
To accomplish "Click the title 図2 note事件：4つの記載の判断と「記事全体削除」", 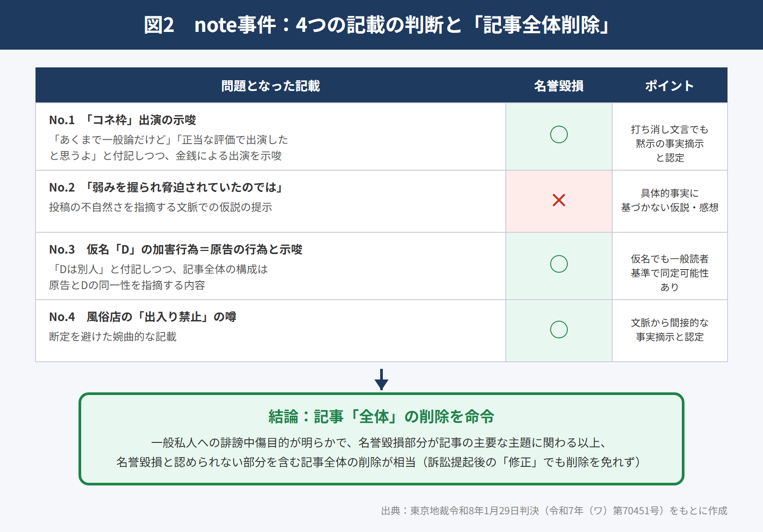I will 378,25.
